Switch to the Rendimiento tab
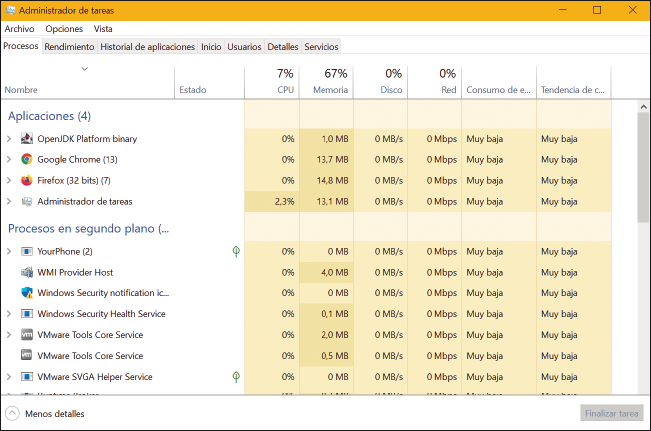 coord(69,46)
